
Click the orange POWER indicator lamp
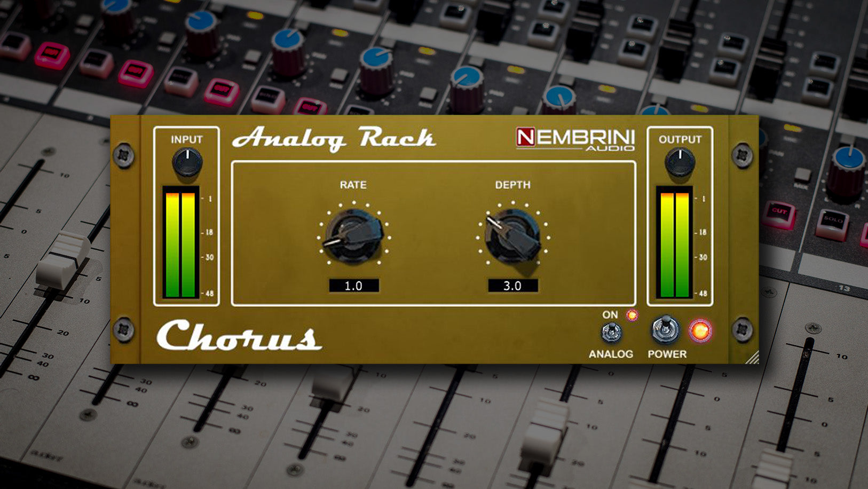700,331
